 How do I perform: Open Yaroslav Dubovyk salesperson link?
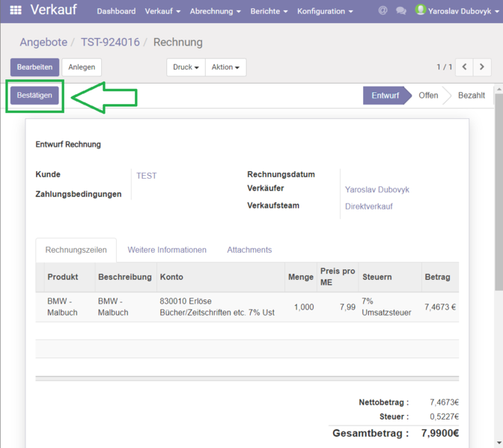click(x=377, y=189)
